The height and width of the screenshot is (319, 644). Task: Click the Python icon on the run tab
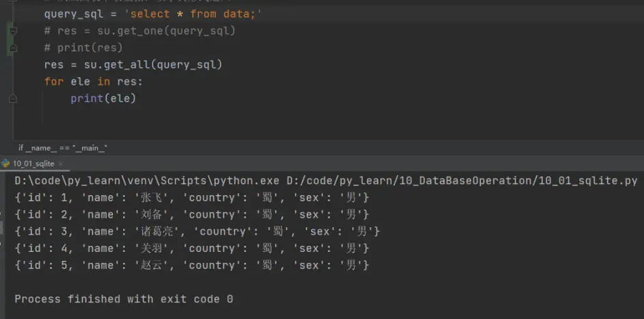click(x=6, y=164)
